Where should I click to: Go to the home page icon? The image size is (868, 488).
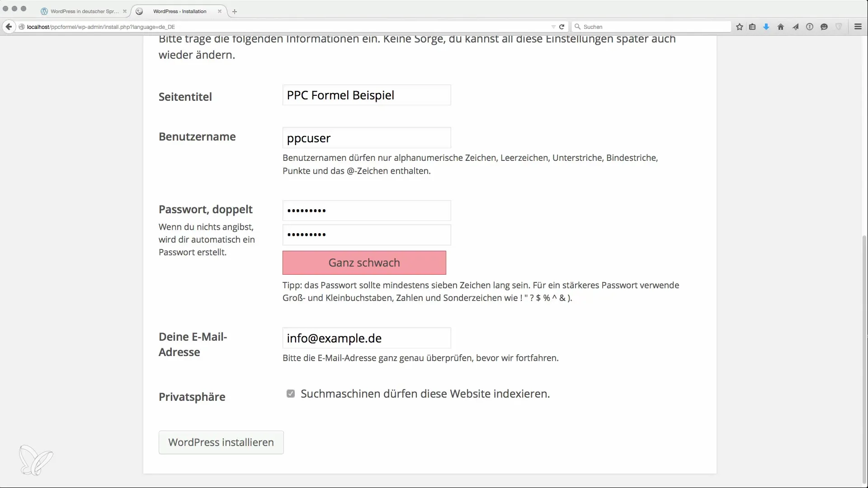point(781,27)
